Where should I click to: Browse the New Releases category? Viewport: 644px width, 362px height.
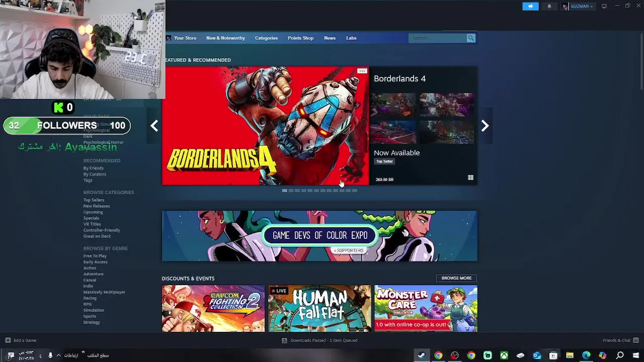click(x=97, y=206)
